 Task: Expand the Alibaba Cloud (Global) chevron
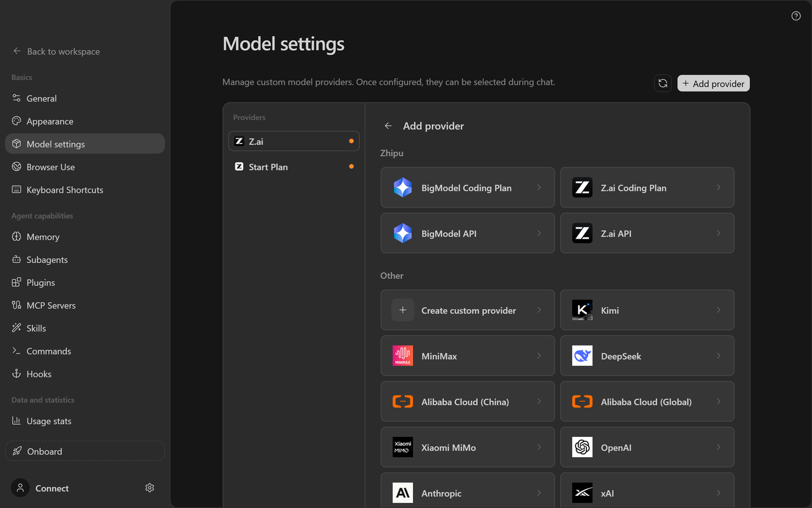[x=719, y=401]
